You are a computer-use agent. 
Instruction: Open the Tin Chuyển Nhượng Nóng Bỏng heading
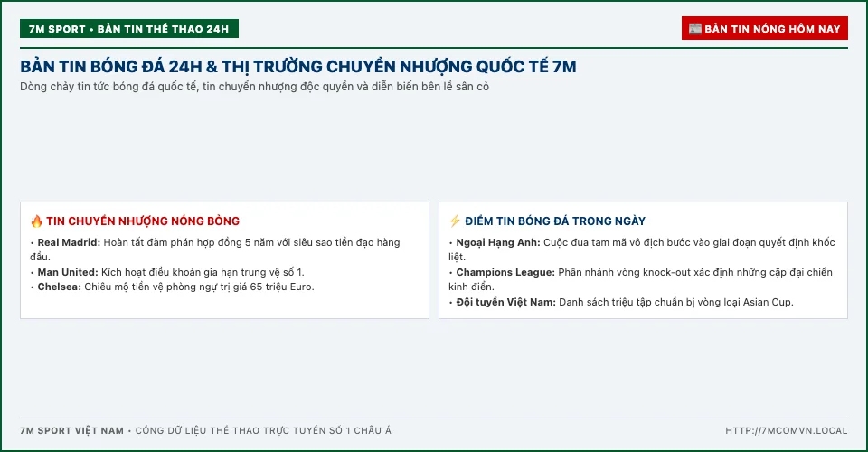tap(143, 221)
